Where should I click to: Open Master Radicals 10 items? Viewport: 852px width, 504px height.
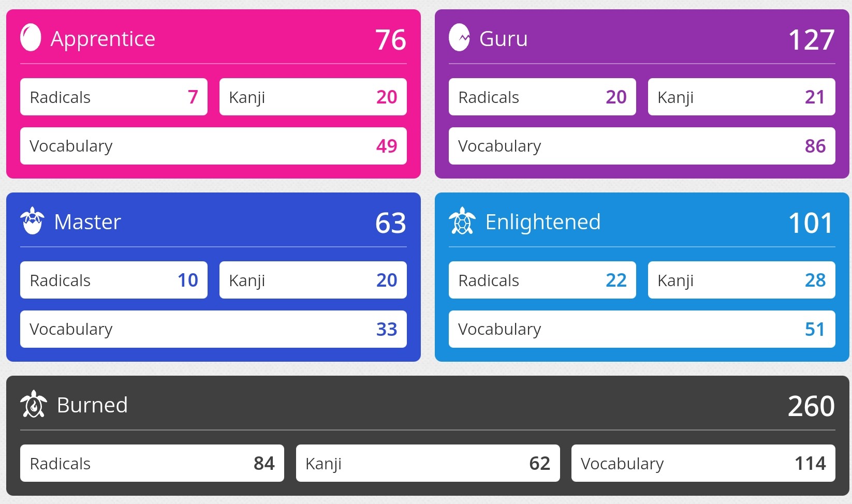pyautogui.click(x=114, y=280)
